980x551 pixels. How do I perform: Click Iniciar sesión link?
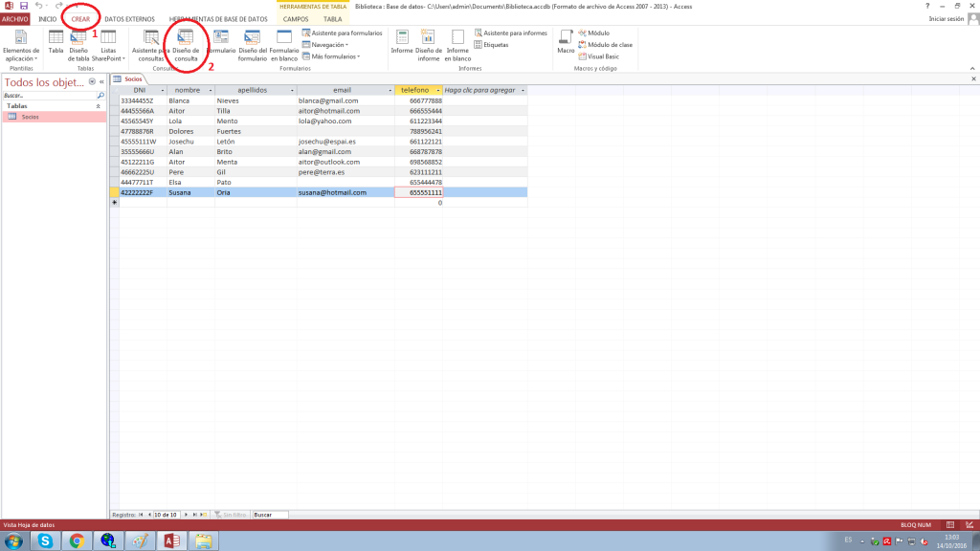[946, 18]
